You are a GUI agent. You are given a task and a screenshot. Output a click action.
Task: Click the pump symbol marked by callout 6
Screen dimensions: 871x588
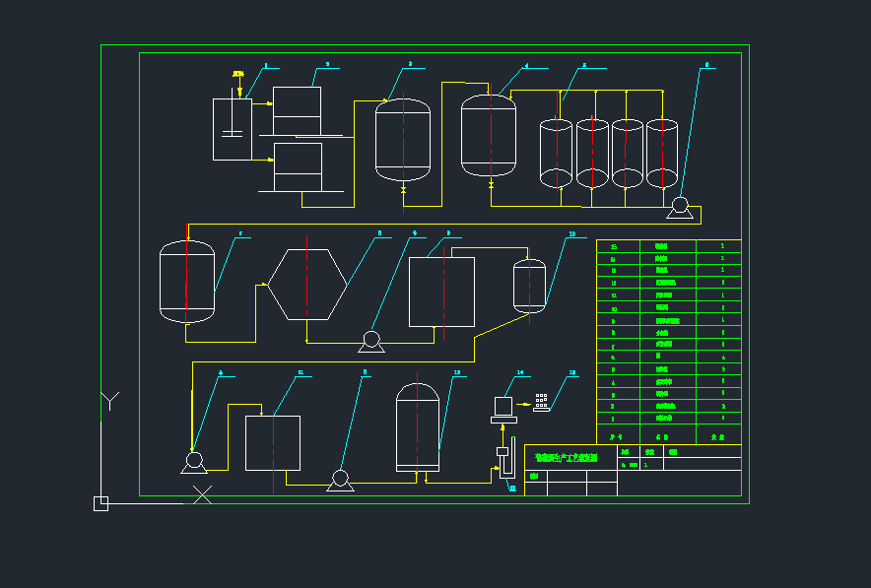[x=680, y=208]
